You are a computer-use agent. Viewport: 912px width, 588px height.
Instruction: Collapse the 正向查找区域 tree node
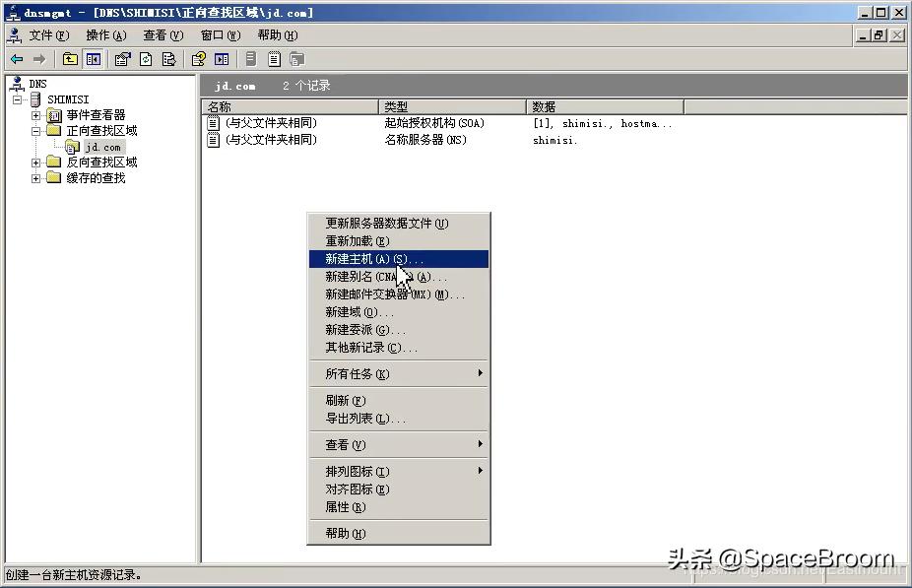tap(35, 130)
